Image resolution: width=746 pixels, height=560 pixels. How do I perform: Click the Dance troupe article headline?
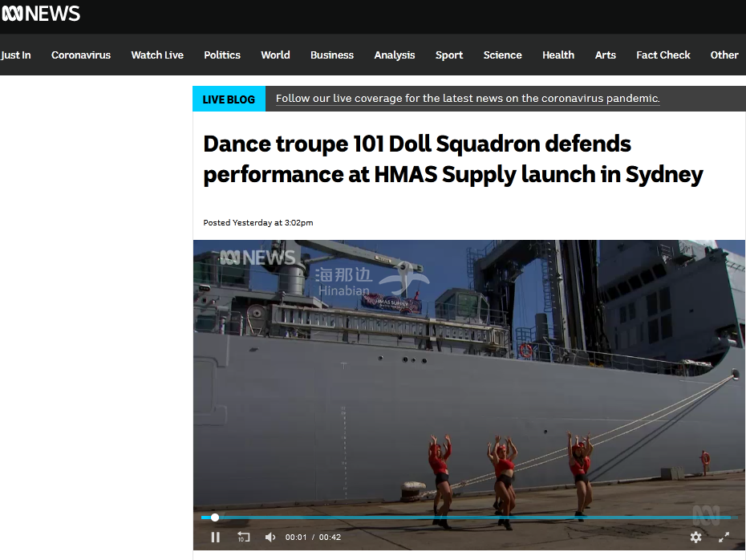tap(453, 159)
